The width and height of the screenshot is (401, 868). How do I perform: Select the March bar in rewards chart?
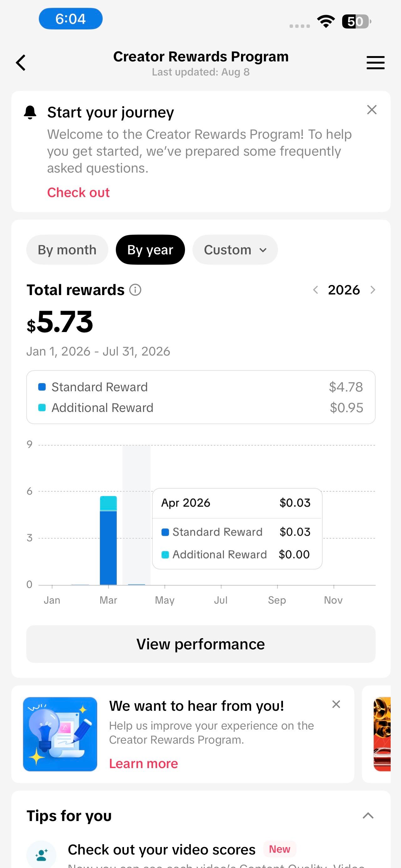[x=108, y=540]
